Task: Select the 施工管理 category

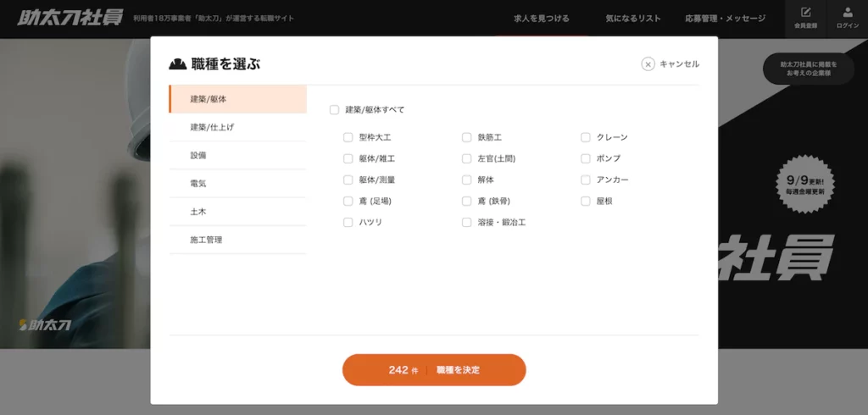Action: pyautogui.click(x=237, y=241)
